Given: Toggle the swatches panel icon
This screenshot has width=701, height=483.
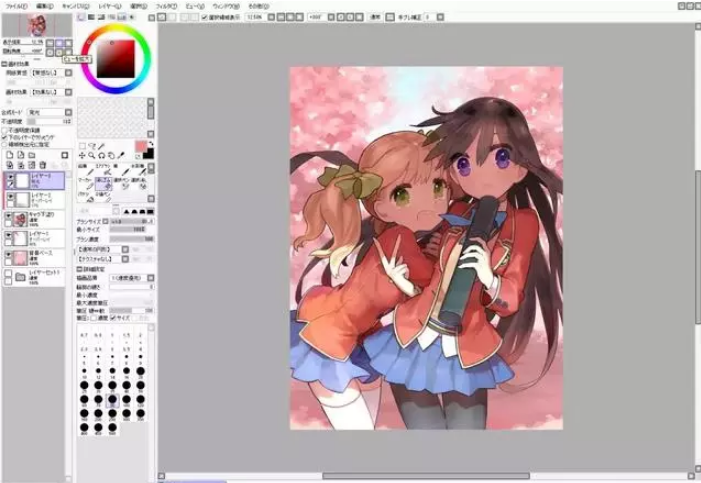Looking at the screenshot, I should 122,17.
